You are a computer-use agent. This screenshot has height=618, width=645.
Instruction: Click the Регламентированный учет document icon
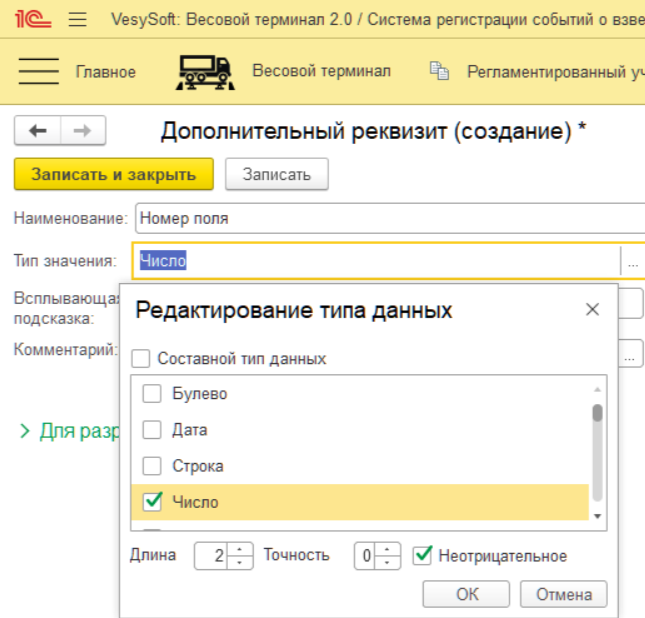(x=438, y=71)
